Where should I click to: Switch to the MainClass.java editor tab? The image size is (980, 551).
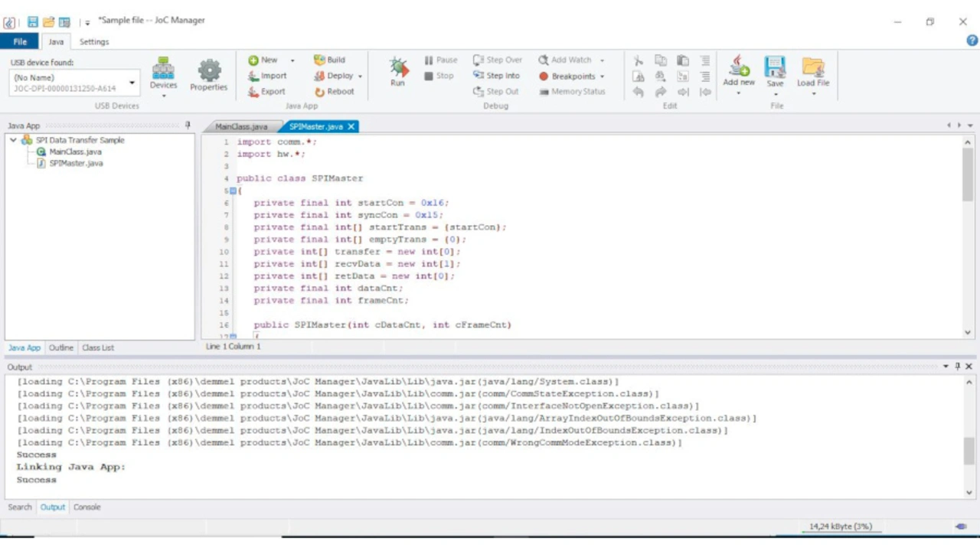point(241,126)
